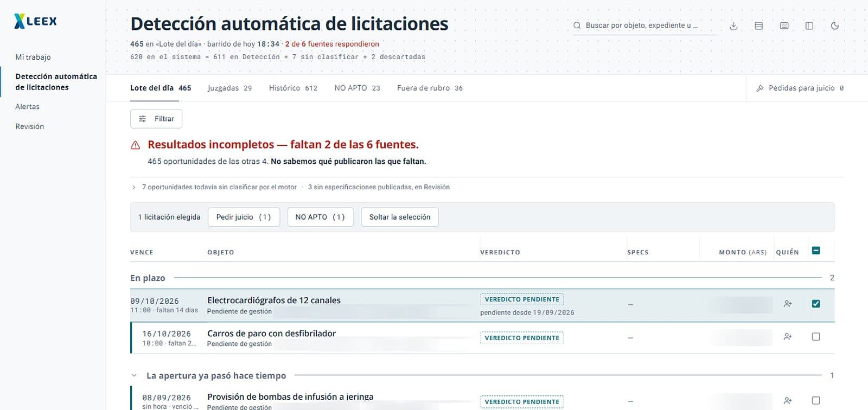Open Pedidas para juicio panel
Screen dimensions: 868x410
(800, 88)
